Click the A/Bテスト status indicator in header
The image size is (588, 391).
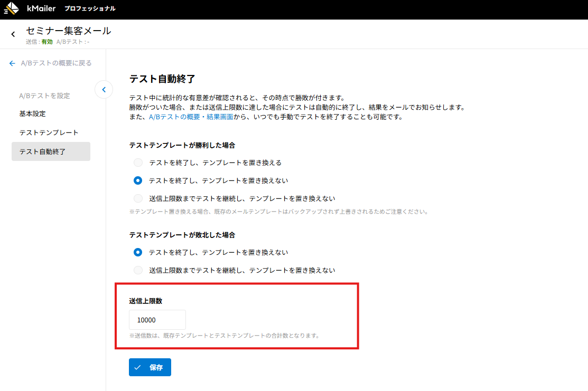coord(76,42)
